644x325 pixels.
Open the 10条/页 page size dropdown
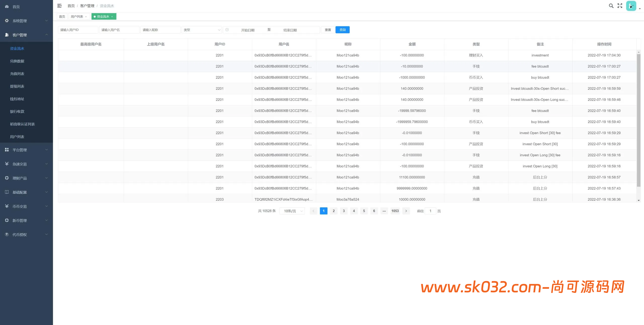tap(292, 211)
